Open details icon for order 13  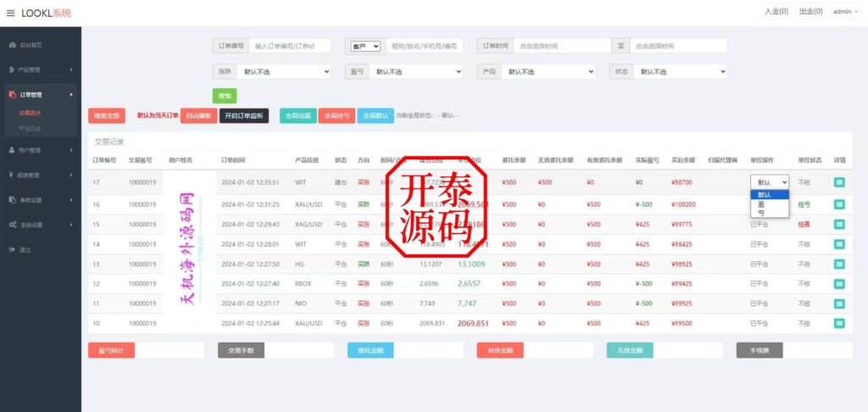(839, 264)
